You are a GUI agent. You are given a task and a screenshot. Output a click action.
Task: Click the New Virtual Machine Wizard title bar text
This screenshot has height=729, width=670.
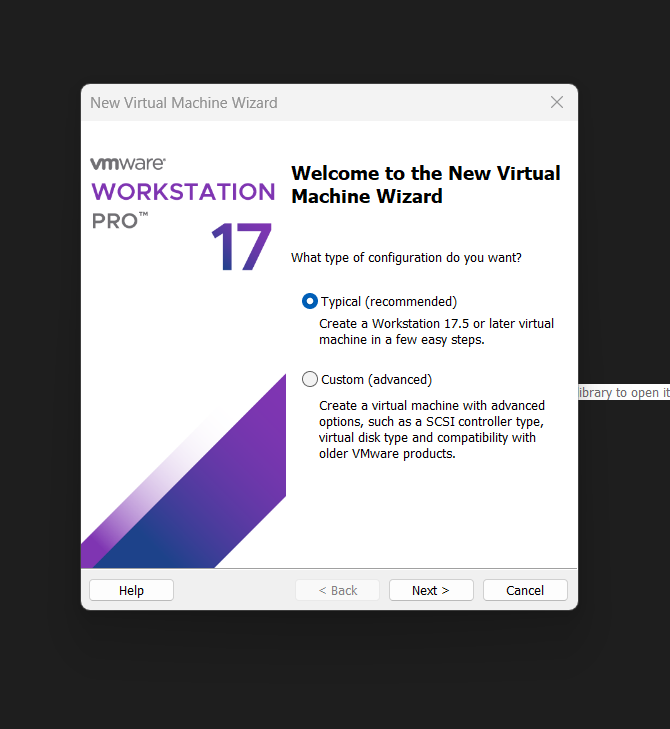pyautogui.click(x=184, y=103)
